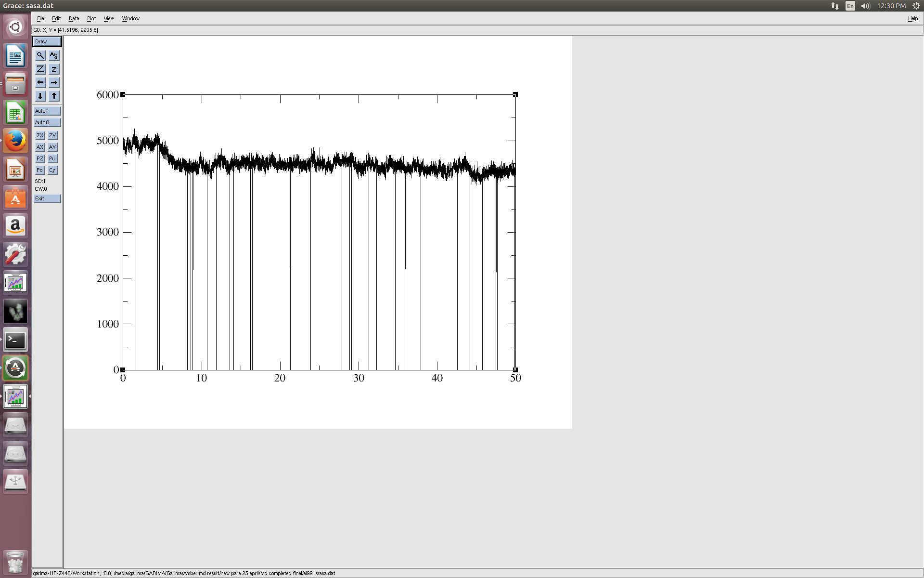Open the Window menu
This screenshot has width=924, height=578.
(x=130, y=18)
